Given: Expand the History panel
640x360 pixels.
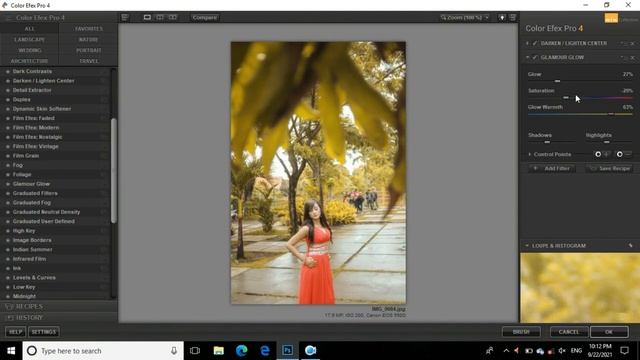Looking at the screenshot, I should pos(59,318).
